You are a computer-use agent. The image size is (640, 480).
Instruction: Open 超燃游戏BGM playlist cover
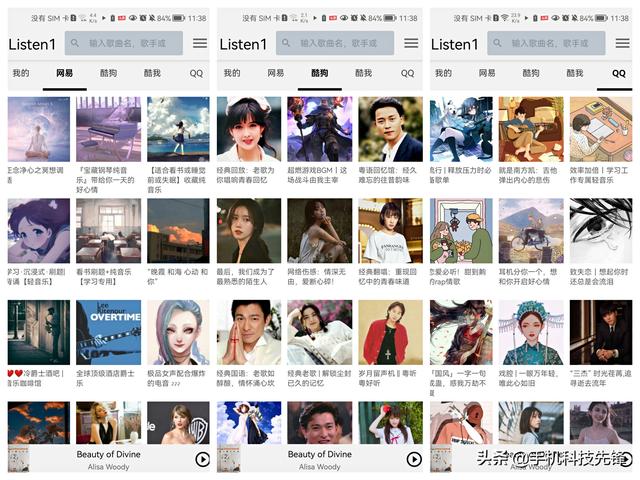[x=320, y=129]
